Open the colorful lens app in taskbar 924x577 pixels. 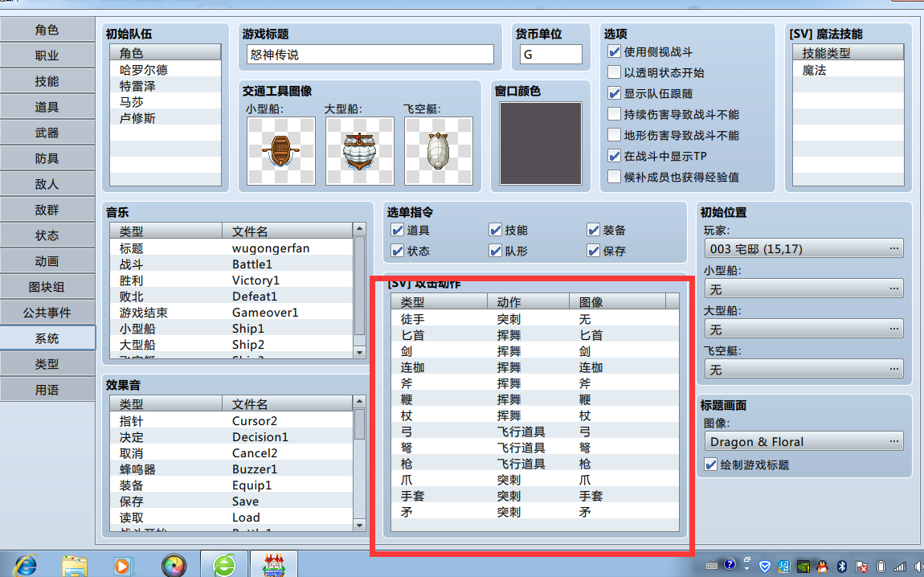[x=174, y=567]
